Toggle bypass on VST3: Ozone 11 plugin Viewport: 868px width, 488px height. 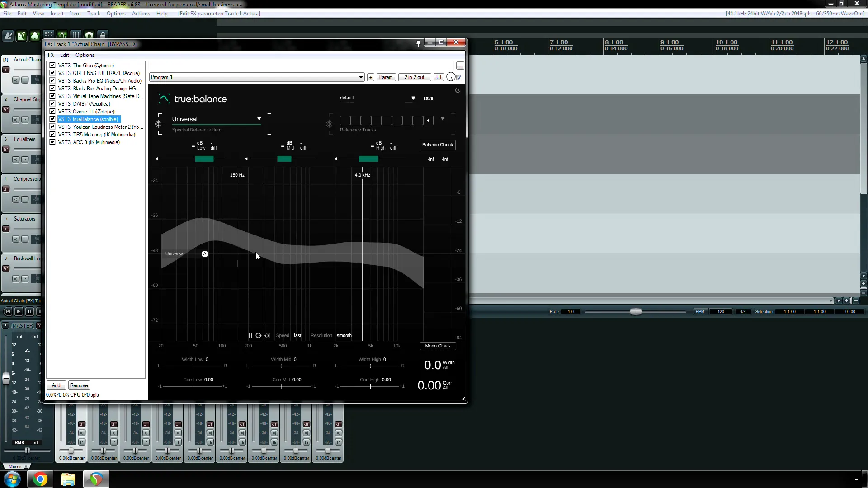point(52,112)
